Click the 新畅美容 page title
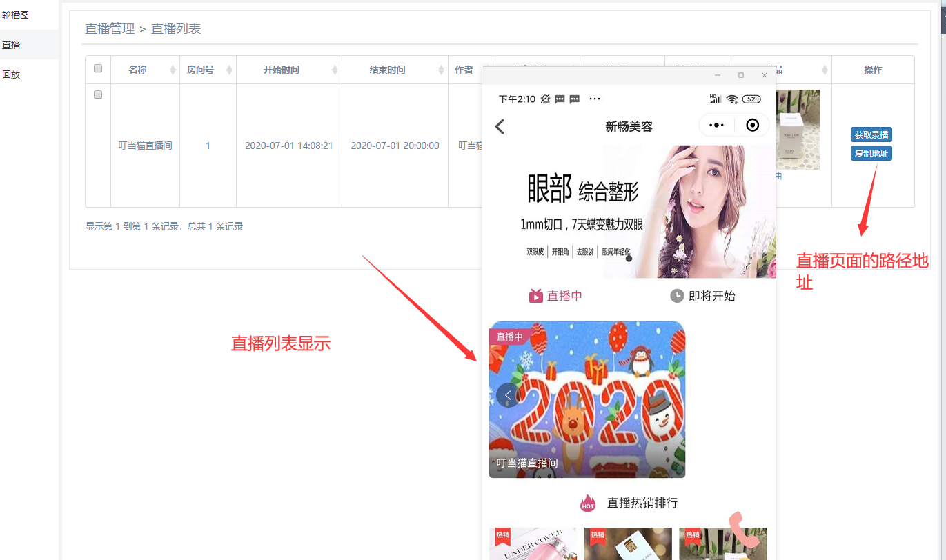The width and height of the screenshot is (946, 560). point(629,126)
